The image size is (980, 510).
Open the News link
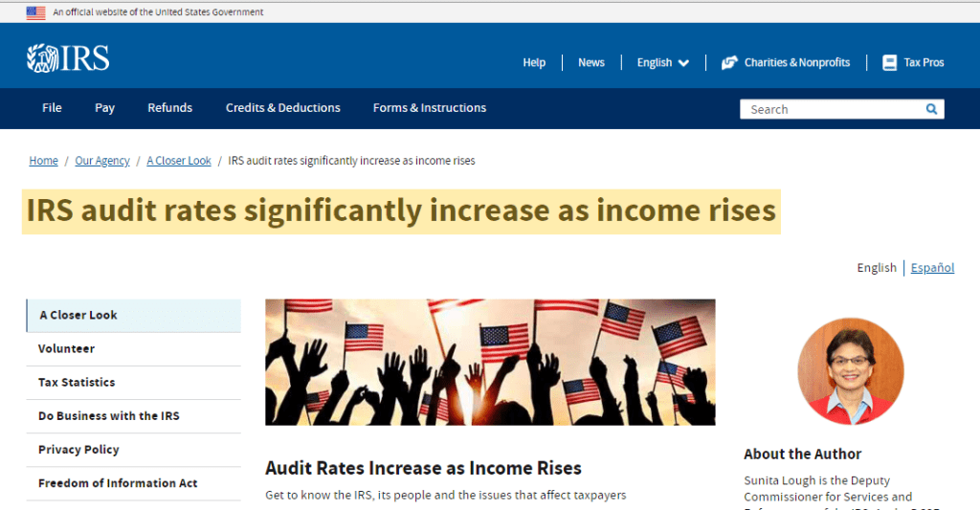point(591,62)
